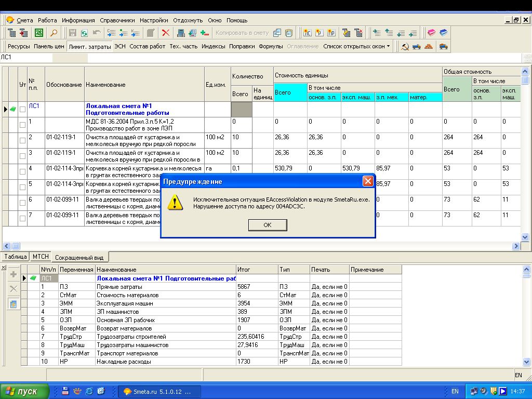The height and width of the screenshot is (399, 532).
Task: Click the new 'ЛС' local estimate icon
Action: pos(307,33)
